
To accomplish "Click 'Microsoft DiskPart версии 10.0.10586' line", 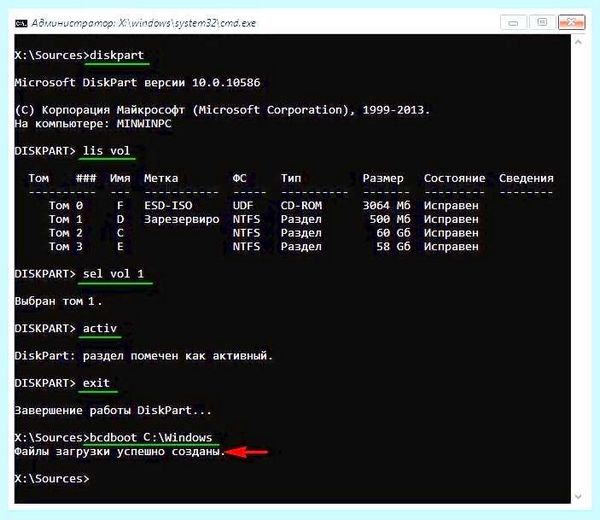I will pyautogui.click(x=137, y=83).
